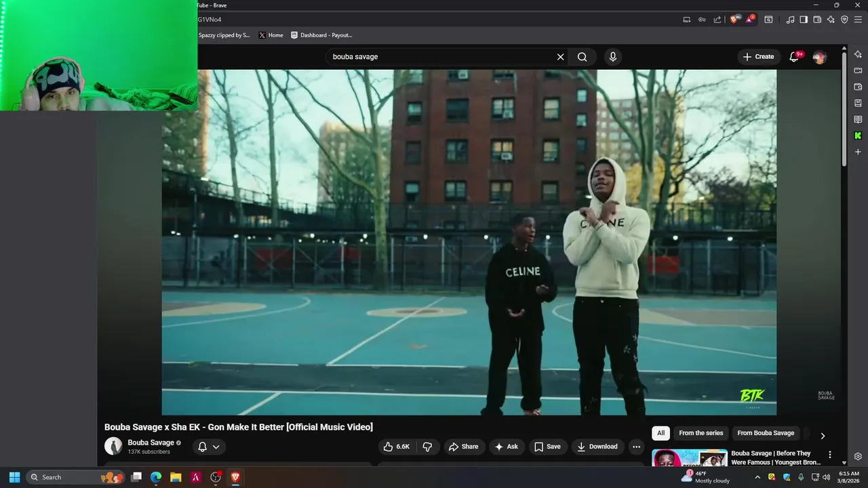The image size is (868, 488).
Task: Open tab search icon in toolbar
Action: coord(768,20)
